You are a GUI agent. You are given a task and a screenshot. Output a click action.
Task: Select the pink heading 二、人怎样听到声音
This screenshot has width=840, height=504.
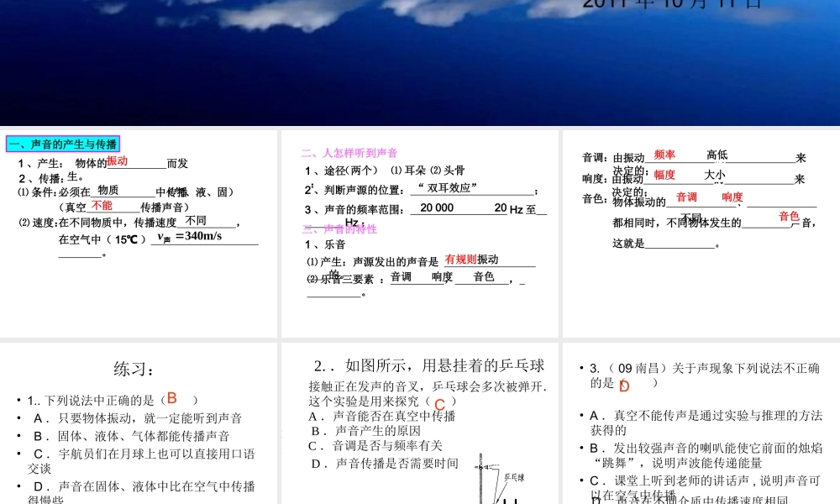(349, 153)
